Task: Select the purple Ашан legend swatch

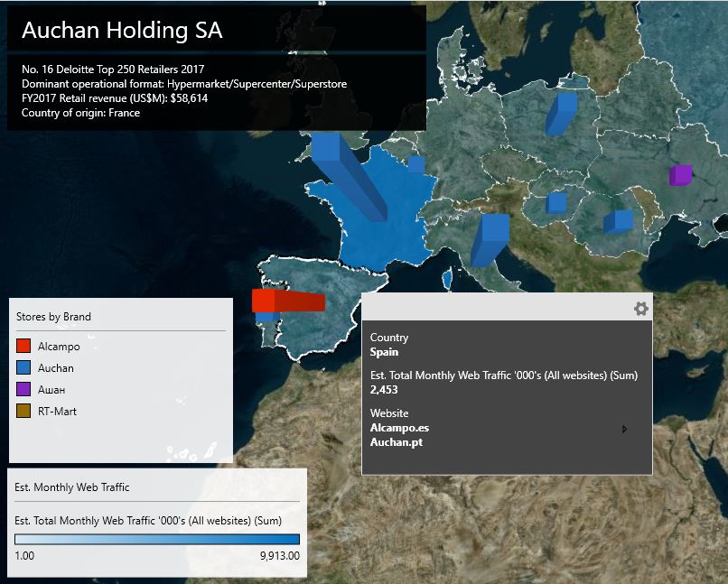Action: click(x=23, y=389)
